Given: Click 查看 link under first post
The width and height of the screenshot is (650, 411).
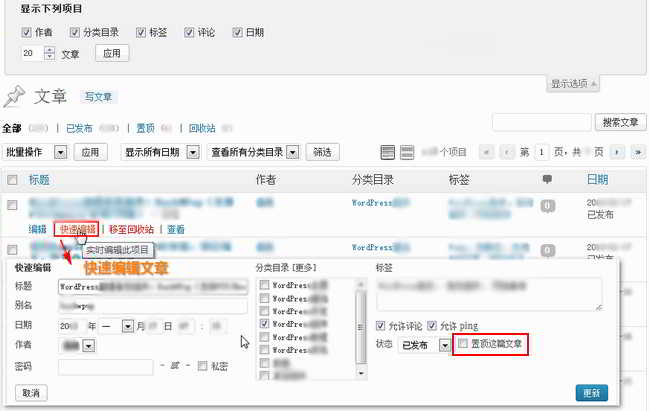Looking at the screenshot, I should (176, 229).
